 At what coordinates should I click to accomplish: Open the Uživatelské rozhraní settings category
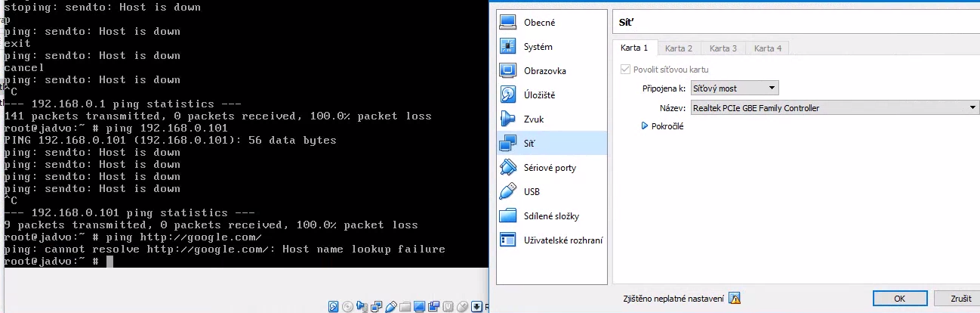click(x=551, y=240)
